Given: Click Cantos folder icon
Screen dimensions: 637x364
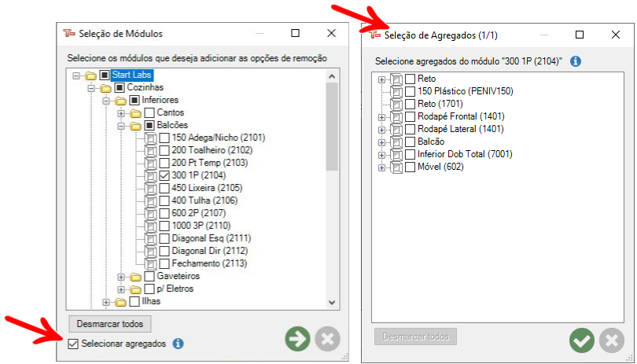Looking at the screenshot, I should point(136,113).
